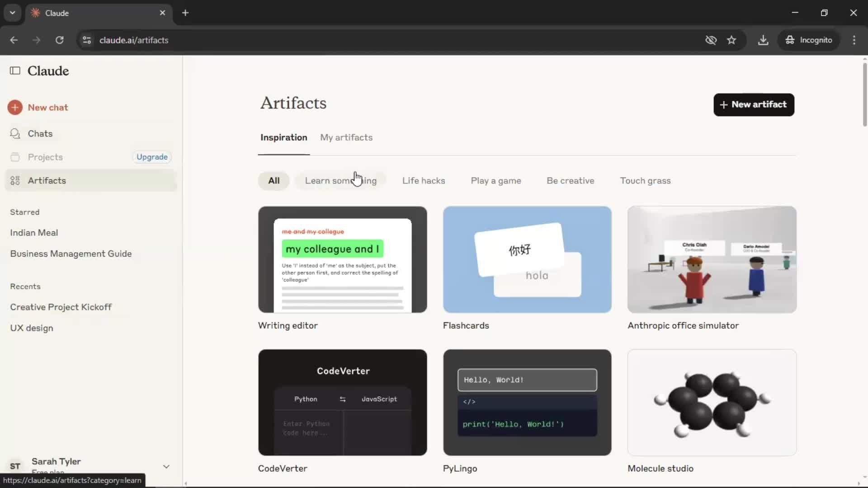The image size is (868, 488).
Task: Open a new browser tab
Action: tap(185, 13)
